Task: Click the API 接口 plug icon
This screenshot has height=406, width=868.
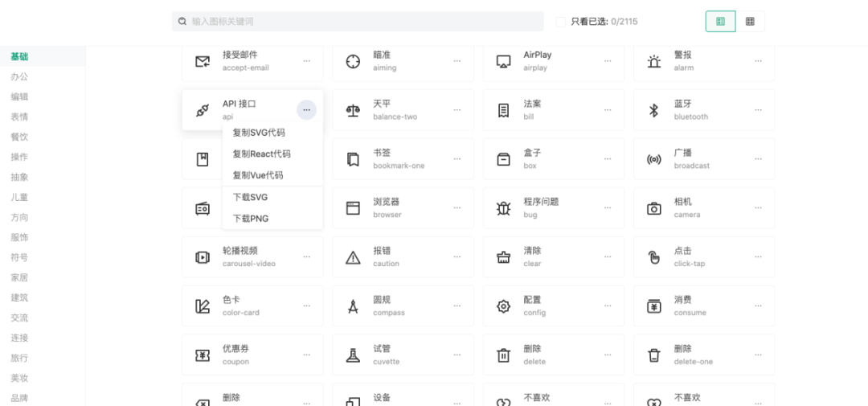Action: coord(203,110)
